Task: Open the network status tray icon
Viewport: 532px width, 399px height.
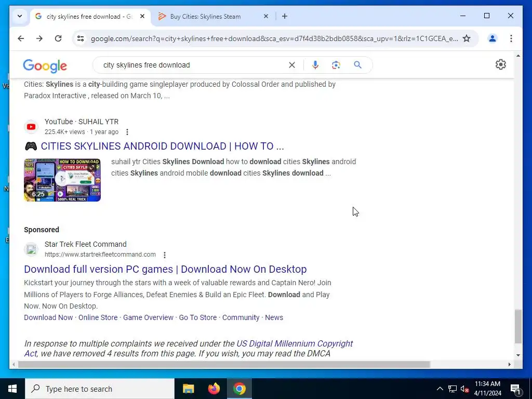Action: (453, 389)
